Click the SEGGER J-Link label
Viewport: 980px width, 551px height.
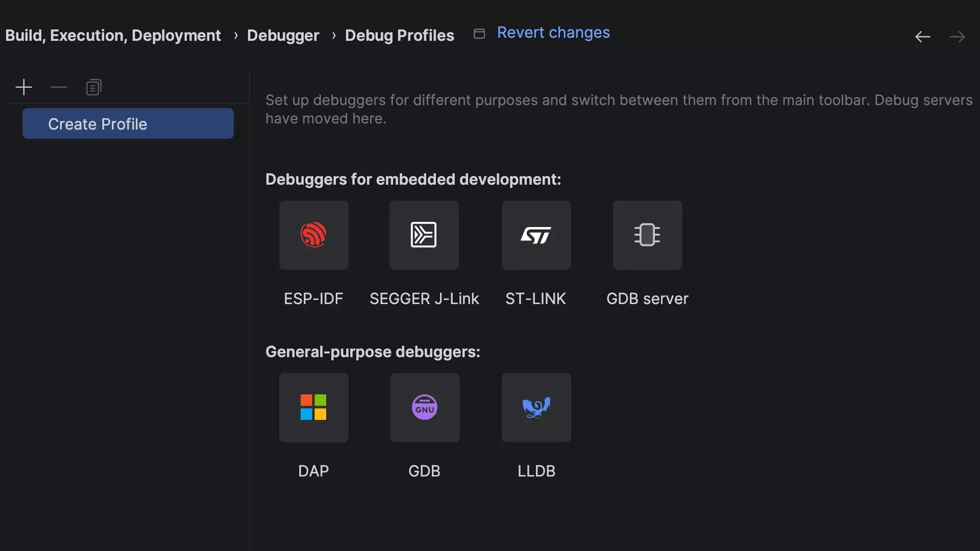pyautogui.click(x=424, y=298)
